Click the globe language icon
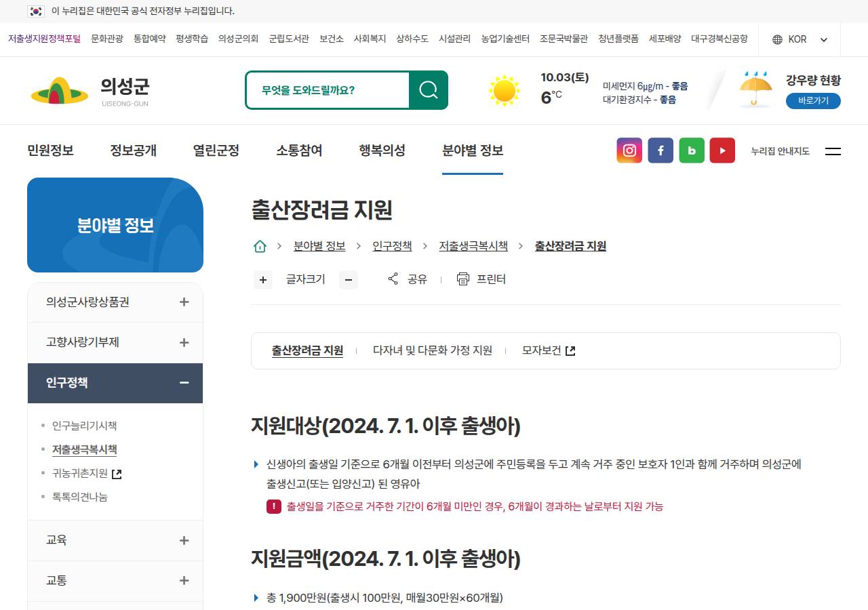The width and height of the screenshot is (868, 610). 777,39
